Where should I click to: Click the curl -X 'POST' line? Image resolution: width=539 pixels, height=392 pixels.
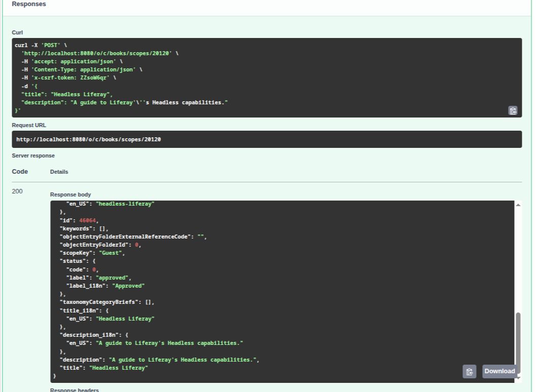[41, 45]
